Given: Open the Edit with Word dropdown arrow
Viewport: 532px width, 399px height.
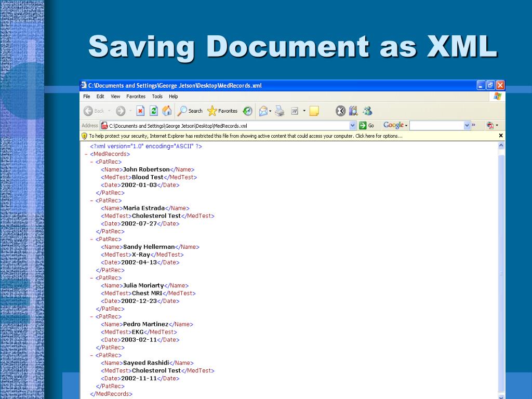Looking at the screenshot, I should click(304, 111).
